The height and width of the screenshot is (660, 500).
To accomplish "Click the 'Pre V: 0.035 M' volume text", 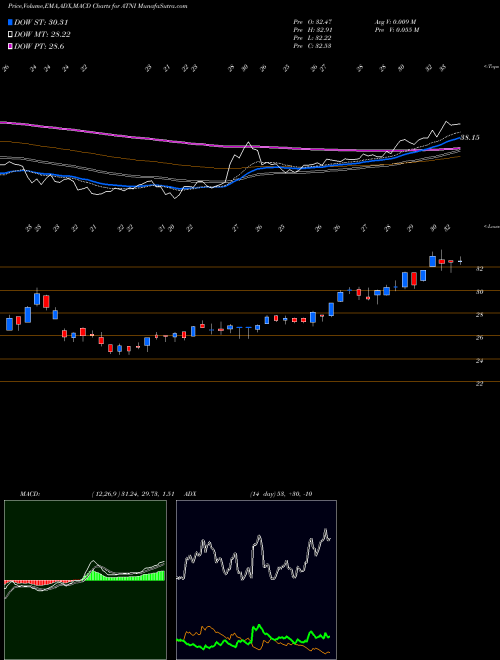I will [396, 30].
